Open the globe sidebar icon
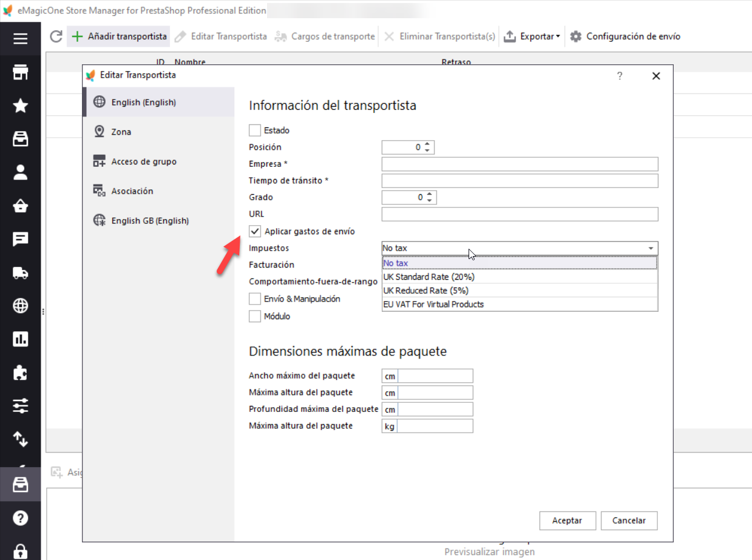Image resolution: width=752 pixels, height=560 pixels. point(21,306)
